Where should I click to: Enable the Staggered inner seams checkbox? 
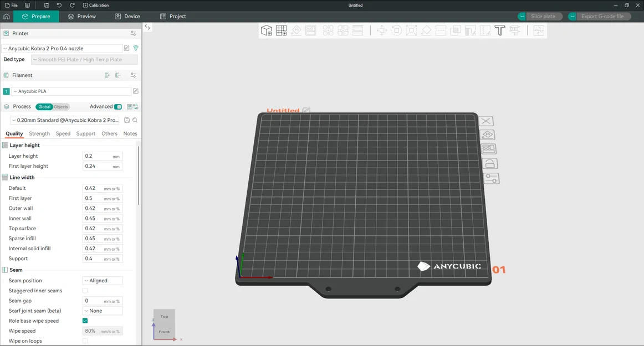point(85,291)
